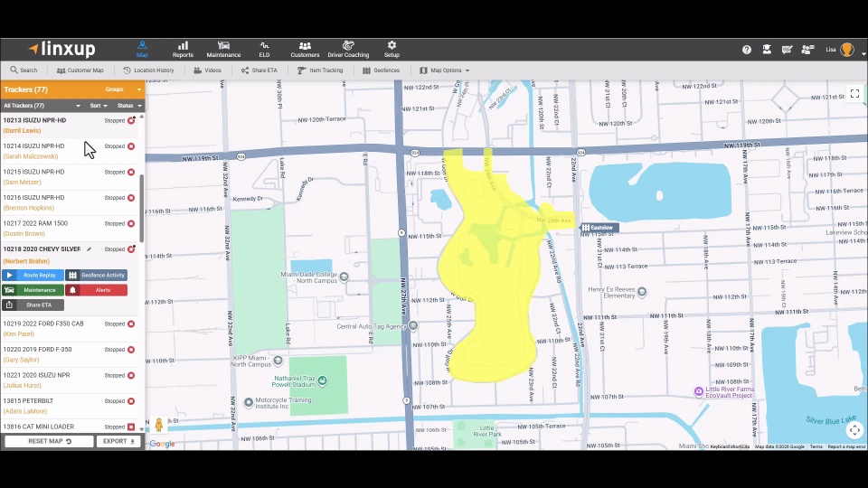
Task: Open the Status filter dropdown
Action: coord(129,105)
